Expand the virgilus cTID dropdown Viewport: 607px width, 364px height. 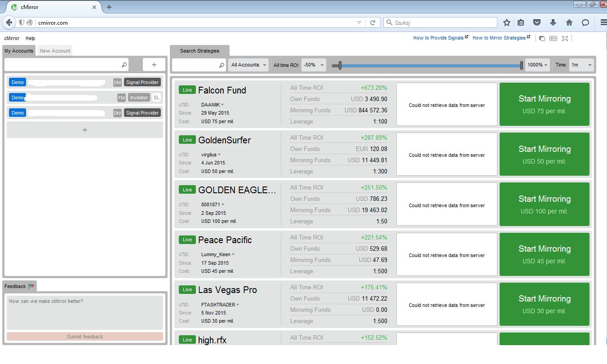point(219,155)
